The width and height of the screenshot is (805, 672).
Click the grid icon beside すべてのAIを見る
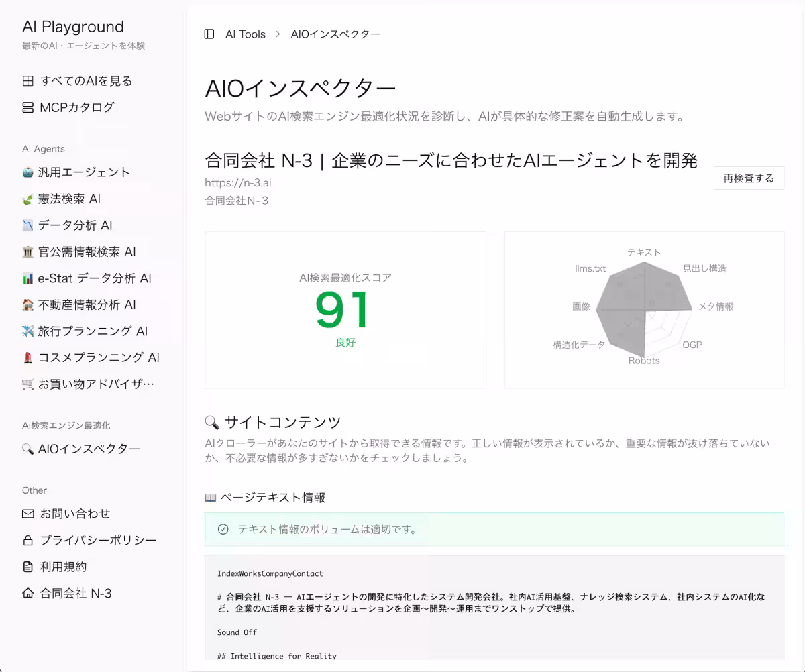27,80
